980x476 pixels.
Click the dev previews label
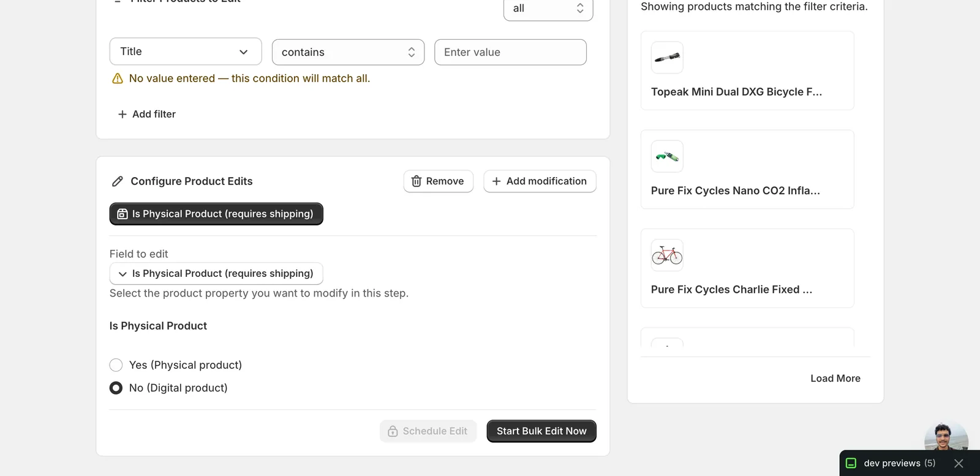[892, 463]
